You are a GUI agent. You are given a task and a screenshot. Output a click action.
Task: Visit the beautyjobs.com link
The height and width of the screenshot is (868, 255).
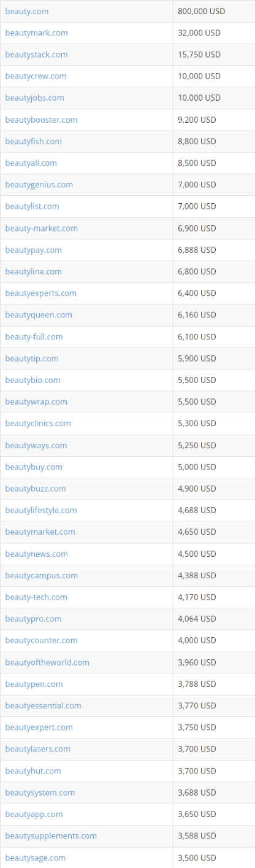point(34,98)
